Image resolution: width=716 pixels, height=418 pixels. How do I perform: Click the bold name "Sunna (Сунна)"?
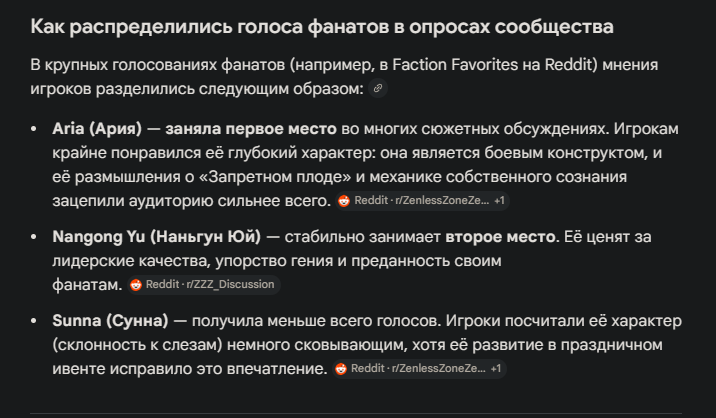(x=110, y=321)
